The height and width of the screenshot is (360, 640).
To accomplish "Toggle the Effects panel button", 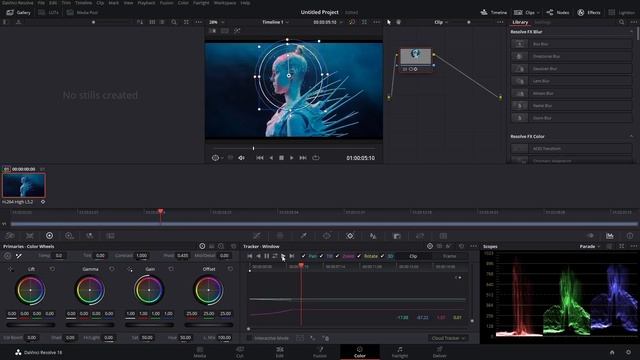I will click(589, 13).
